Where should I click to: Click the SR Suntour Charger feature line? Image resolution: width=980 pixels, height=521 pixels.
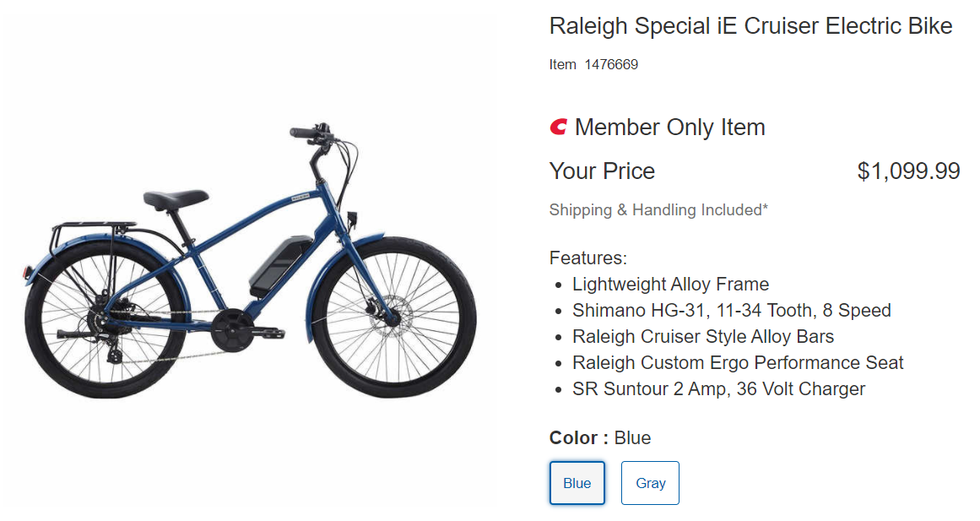718,388
